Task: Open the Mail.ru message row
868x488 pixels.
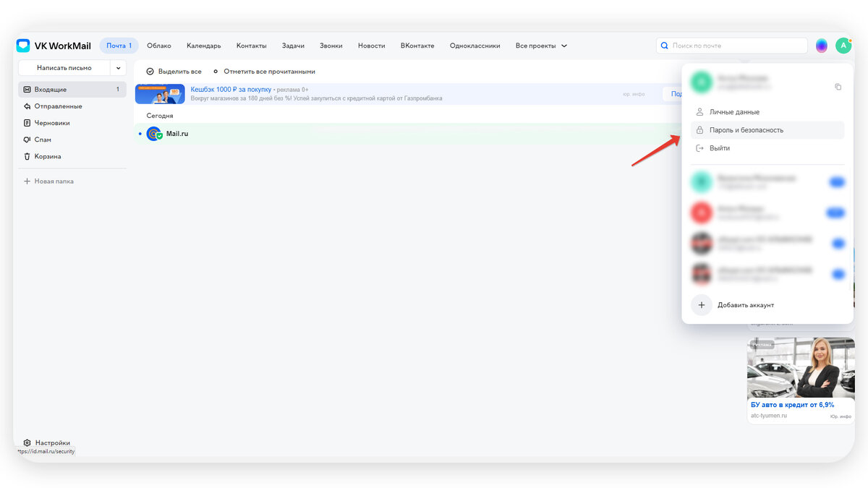Action: pos(409,134)
